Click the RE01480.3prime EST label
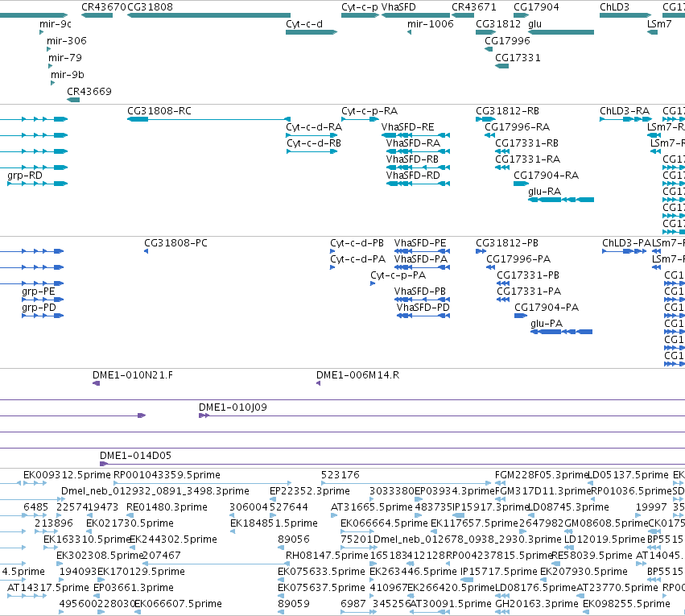Image resolution: width=685 pixels, height=616 pixels. click(167, 507)
